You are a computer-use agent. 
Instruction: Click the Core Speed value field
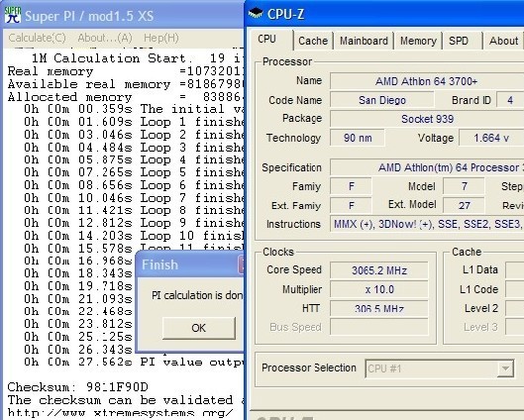click(379, 270)
